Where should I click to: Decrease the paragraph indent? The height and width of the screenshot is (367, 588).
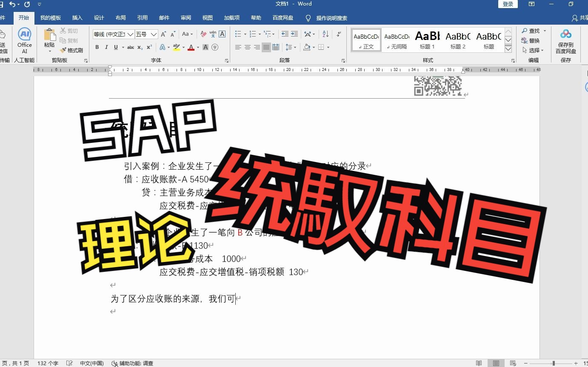click(x=285, y=34)
